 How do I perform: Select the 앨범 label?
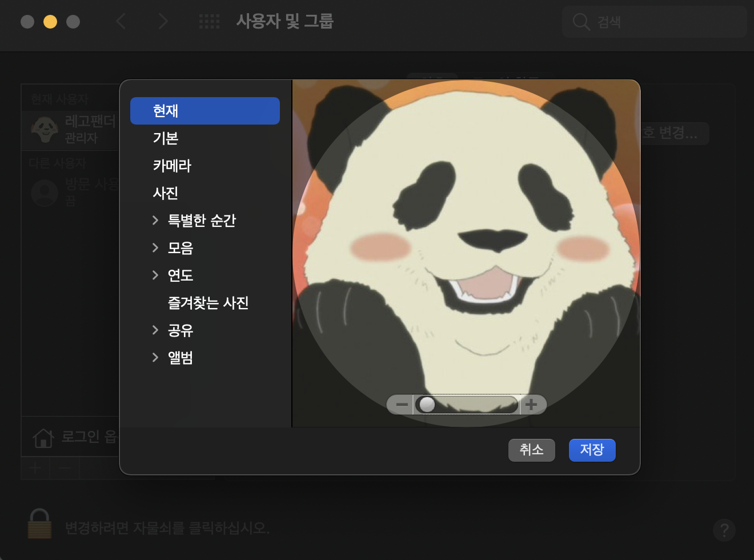[x=181, y=358]
